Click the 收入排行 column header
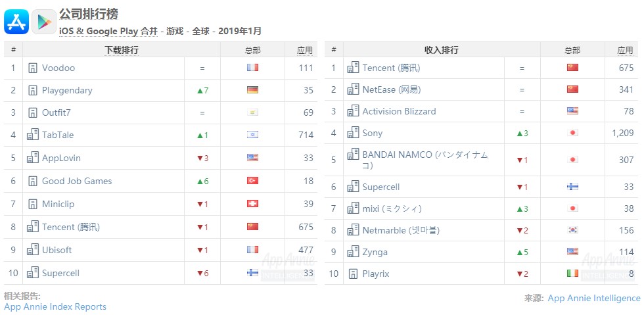This screenshot has width=644, height=315. coord(442,50)
